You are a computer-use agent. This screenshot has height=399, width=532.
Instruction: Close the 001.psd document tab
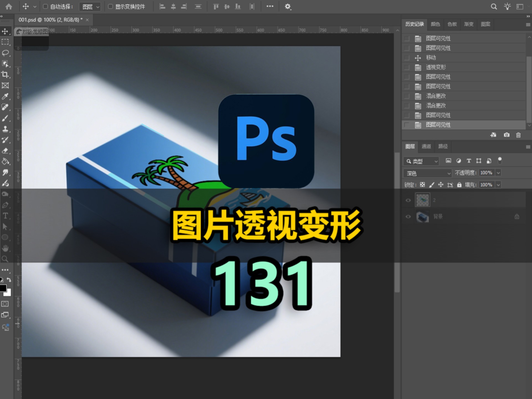point(87,20)
